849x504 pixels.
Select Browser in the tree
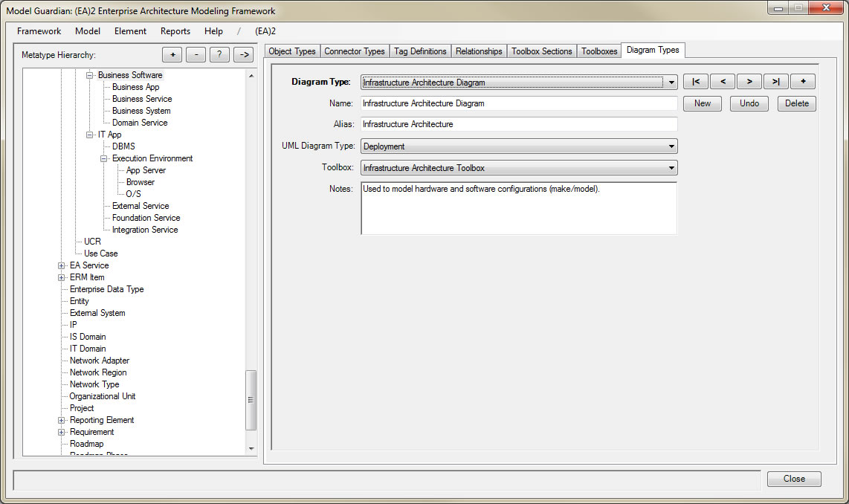pos(141,182)
